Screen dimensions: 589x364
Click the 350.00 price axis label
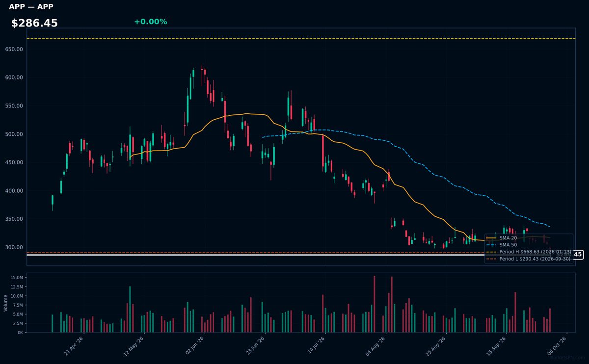pyautogui.click(x=14, y=219)
